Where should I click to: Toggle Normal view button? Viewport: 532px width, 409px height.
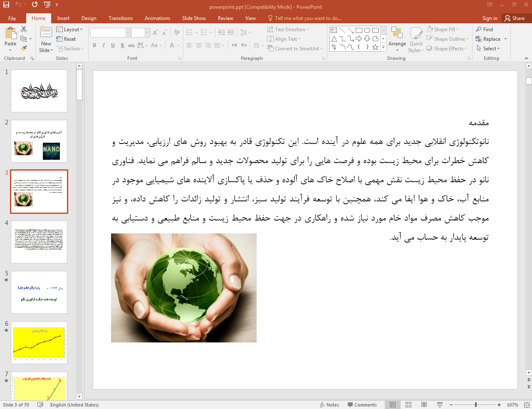tap(393, 405)
